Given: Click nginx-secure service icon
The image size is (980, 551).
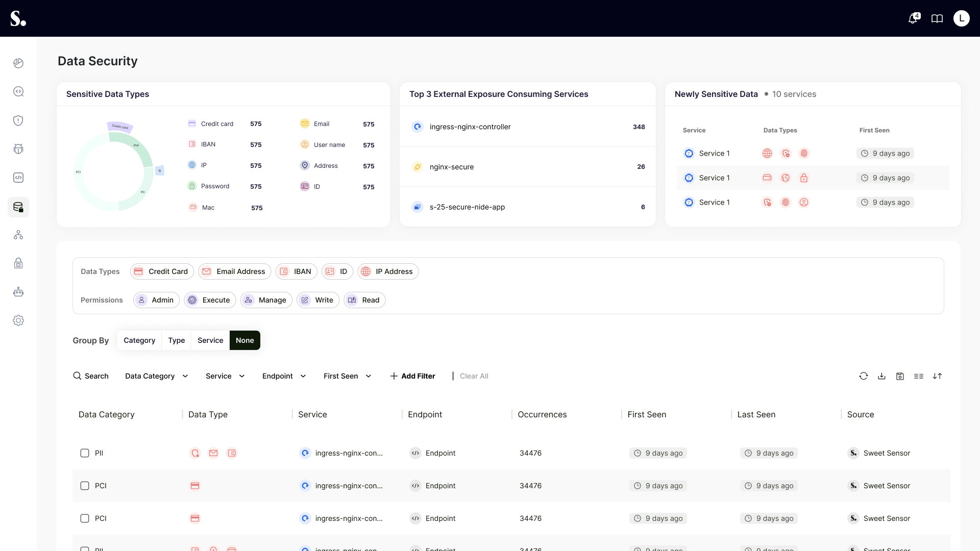Looking at the screenshot, I should 418,167.
